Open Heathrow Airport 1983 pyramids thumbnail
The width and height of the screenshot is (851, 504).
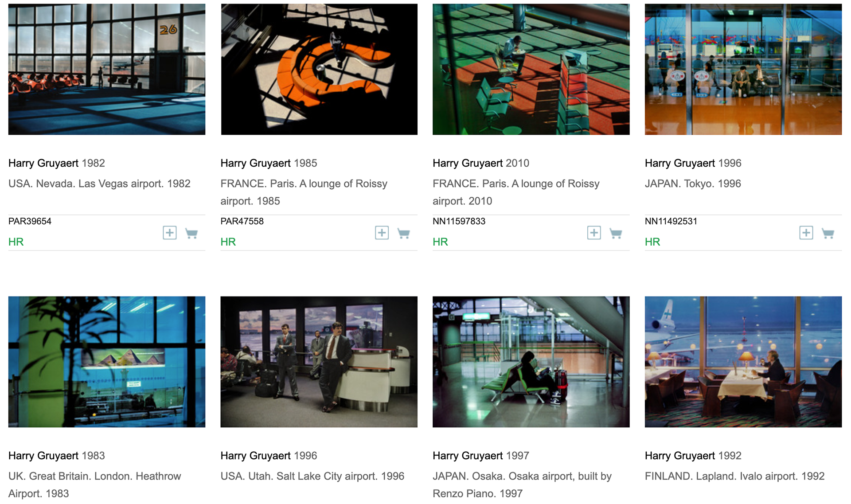107,362
